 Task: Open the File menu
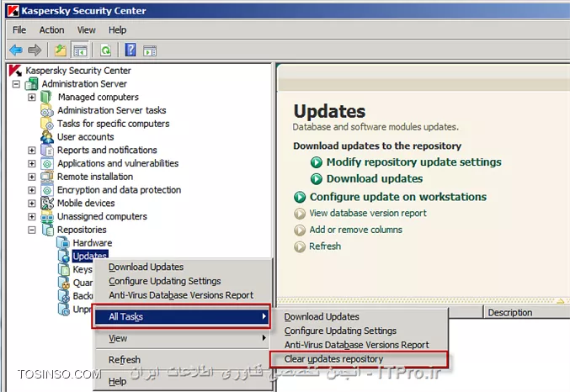19,29
